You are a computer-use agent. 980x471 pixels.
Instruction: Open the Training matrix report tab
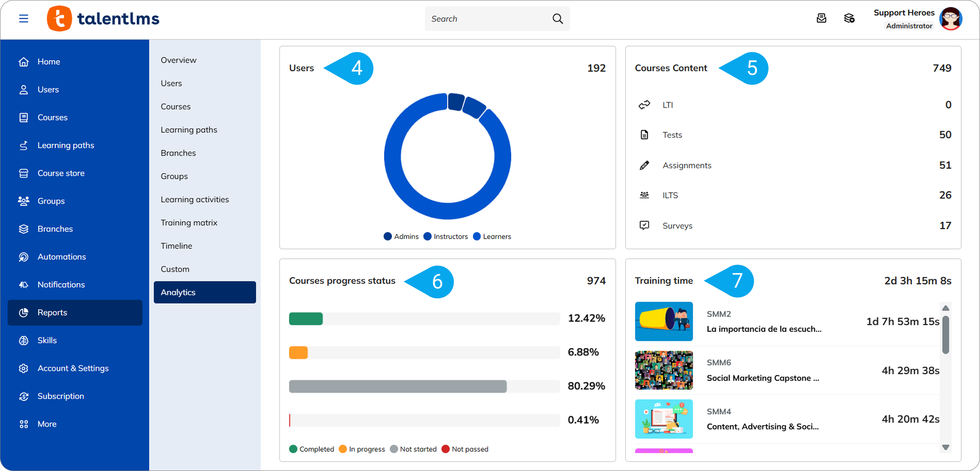pos(189,223)
